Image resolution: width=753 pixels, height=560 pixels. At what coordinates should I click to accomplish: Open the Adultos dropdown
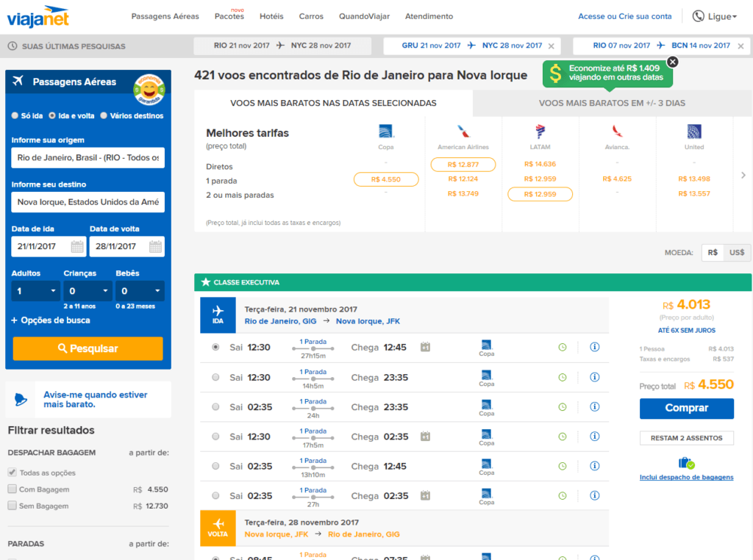(x=36, y=291)
